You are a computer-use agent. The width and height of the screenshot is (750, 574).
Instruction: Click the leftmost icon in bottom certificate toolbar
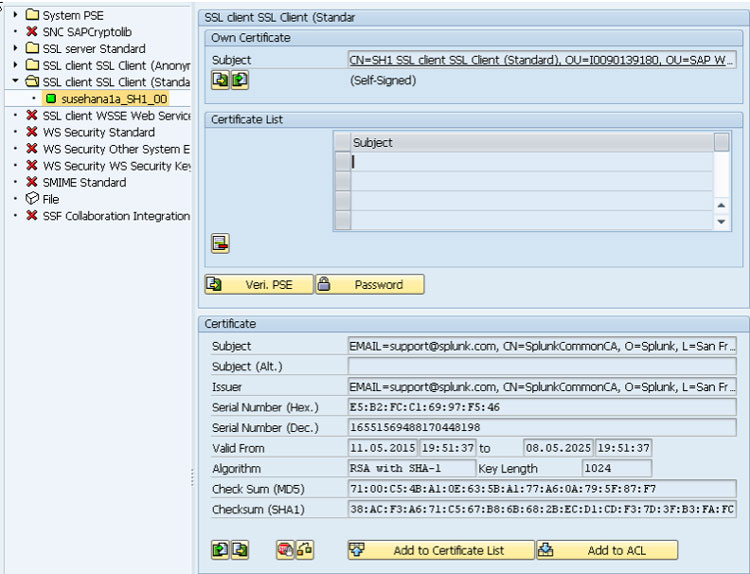[x=220, y=549]
